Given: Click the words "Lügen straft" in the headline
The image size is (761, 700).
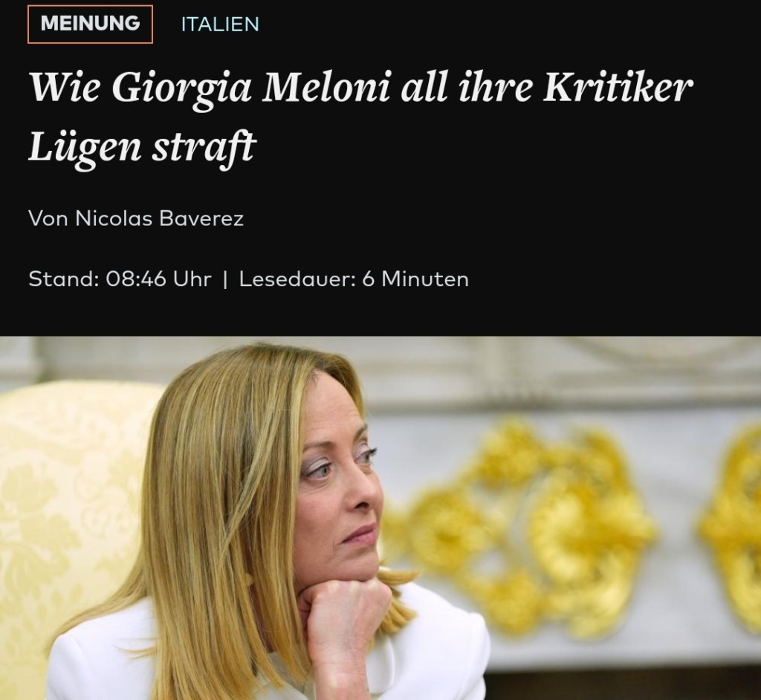Looking at the screenshot, I should 142,146.
